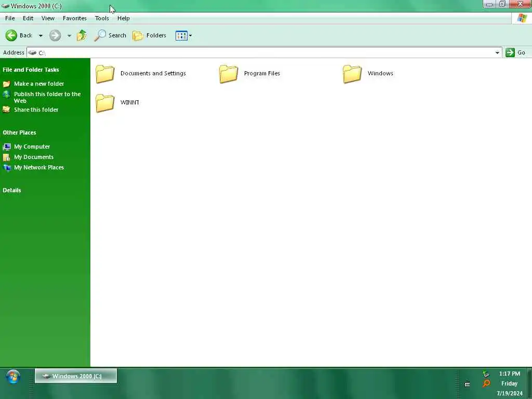Click the Views icon button
Screen dimensions: 532x399
click(181, 36)
